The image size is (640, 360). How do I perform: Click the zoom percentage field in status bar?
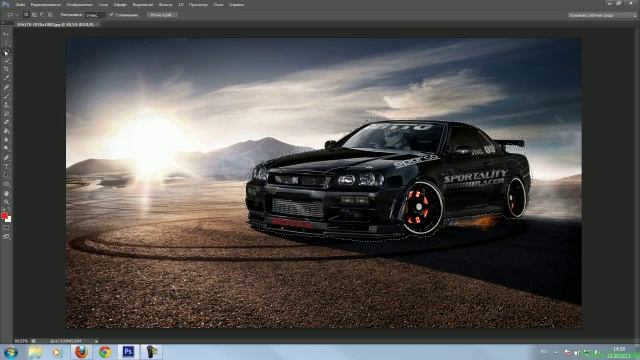tap(21, 341)
